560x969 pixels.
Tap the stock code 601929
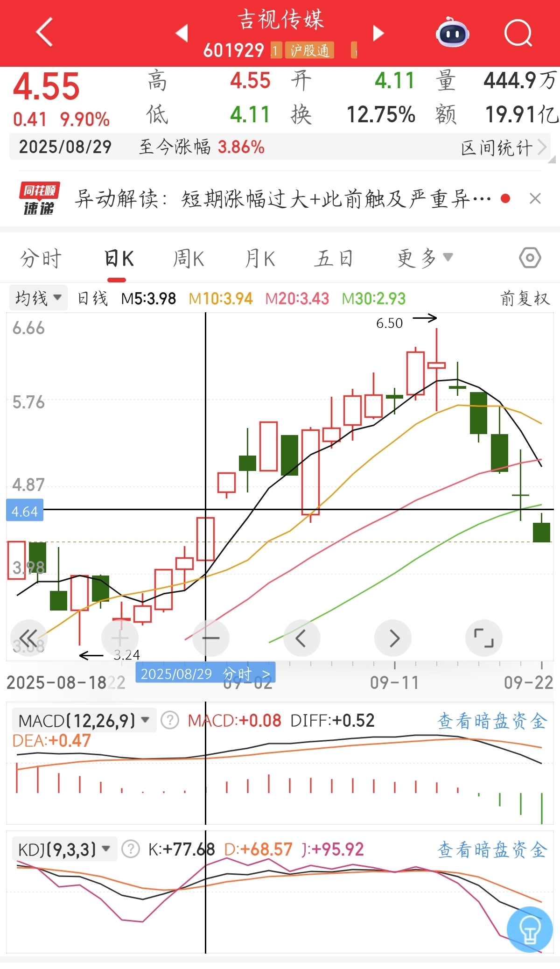(x=233, y=50)
